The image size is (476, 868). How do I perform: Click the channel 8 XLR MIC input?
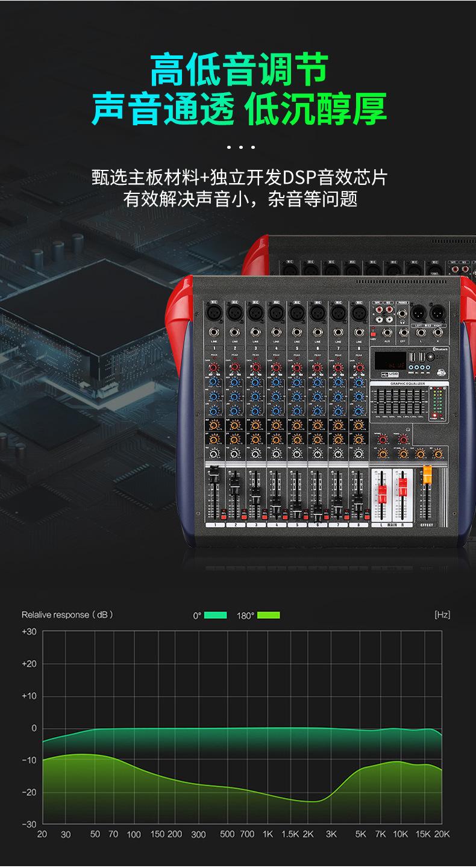click(x=359, y=313)
